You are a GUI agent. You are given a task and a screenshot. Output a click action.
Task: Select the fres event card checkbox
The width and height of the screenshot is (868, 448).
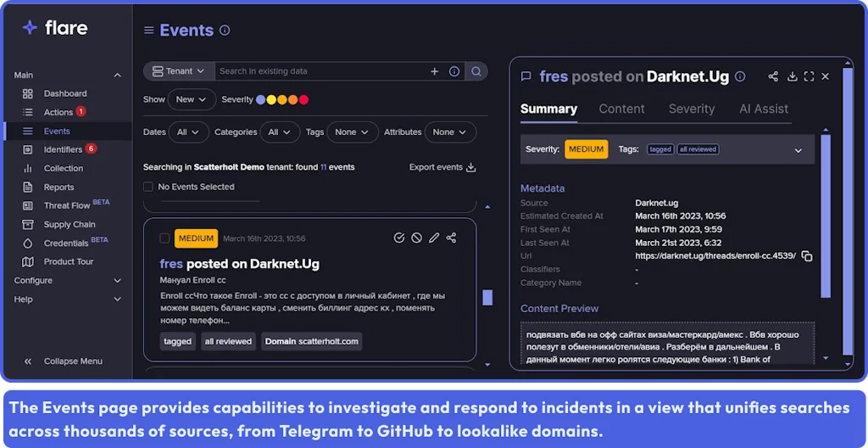point(164,238)
